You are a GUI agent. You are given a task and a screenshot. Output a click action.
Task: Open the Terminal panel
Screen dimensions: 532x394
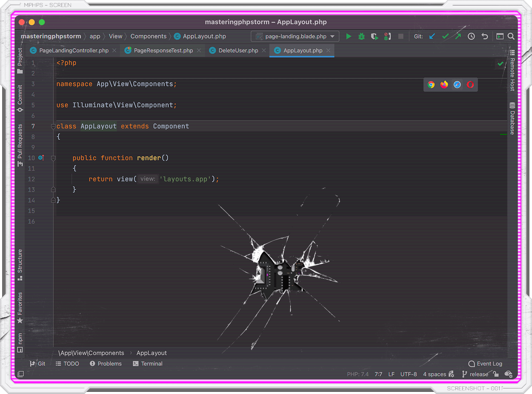148,363
